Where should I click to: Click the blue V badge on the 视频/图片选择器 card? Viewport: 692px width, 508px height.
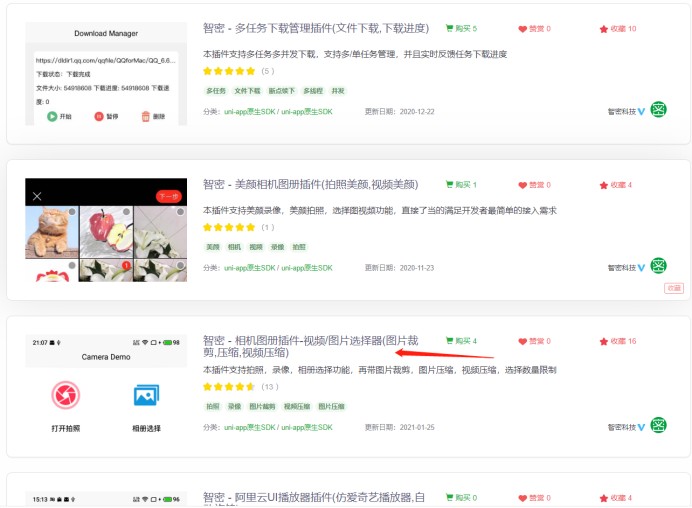641,427
